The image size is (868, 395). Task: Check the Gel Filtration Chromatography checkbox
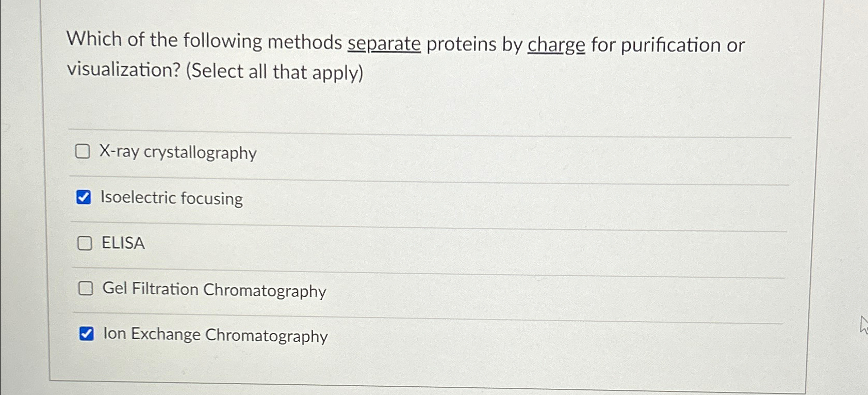[x=86, y=289]
